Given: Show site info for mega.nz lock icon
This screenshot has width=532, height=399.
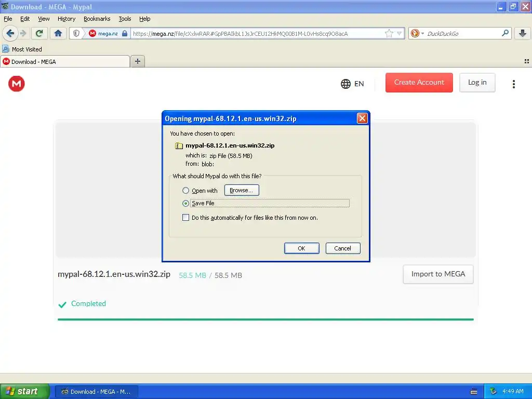Looking at the screenshot, I should [x=125, y=33].
